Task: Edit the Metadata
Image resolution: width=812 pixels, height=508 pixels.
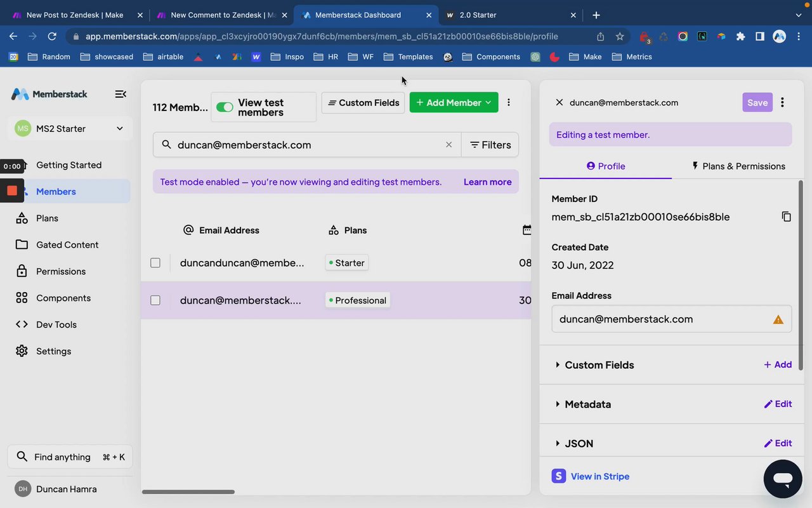Action: pyautogui.click(x=778, y=404)
